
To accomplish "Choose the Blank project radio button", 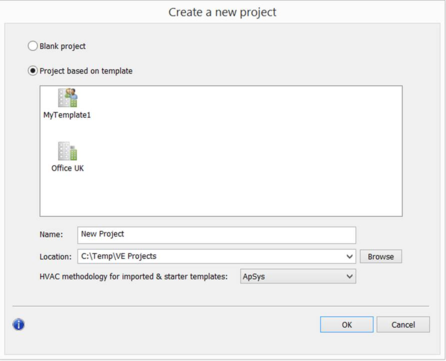I will 33,46.
